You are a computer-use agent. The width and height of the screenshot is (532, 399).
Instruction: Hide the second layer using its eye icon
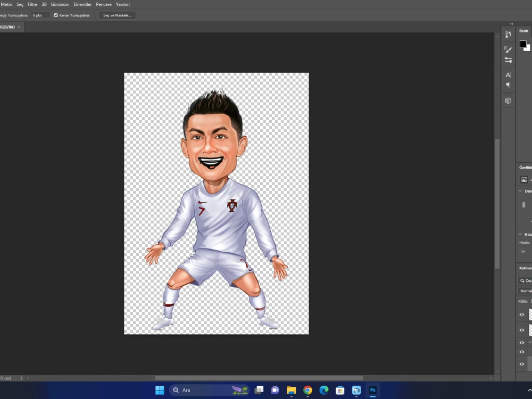(x=522, y=330)
